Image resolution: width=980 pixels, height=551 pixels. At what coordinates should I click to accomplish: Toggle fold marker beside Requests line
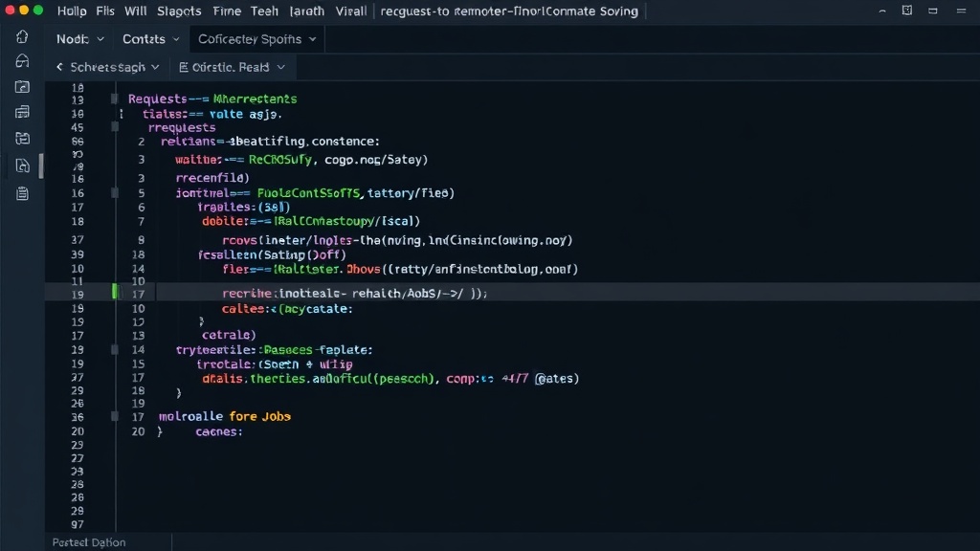point(115,99)
